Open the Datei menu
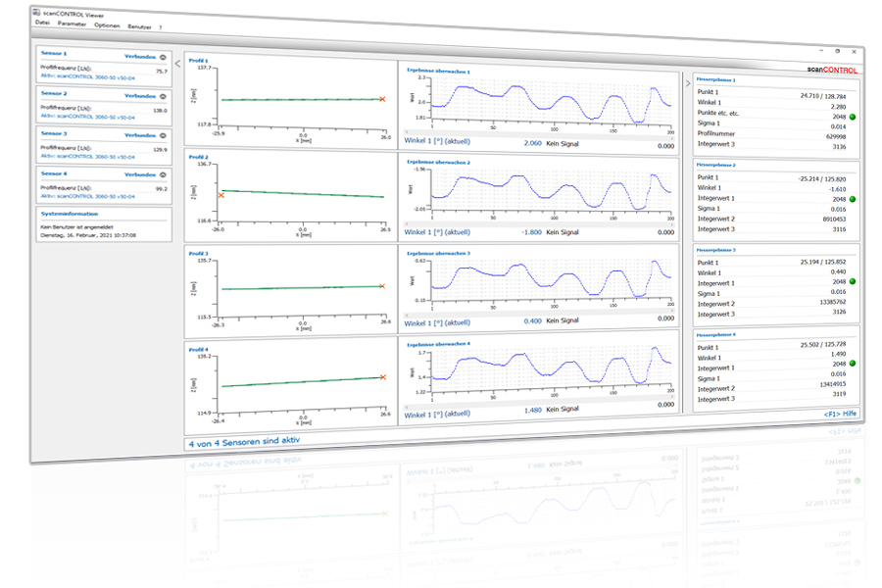Viewport: 882px width, 588px height. (42, 23)
